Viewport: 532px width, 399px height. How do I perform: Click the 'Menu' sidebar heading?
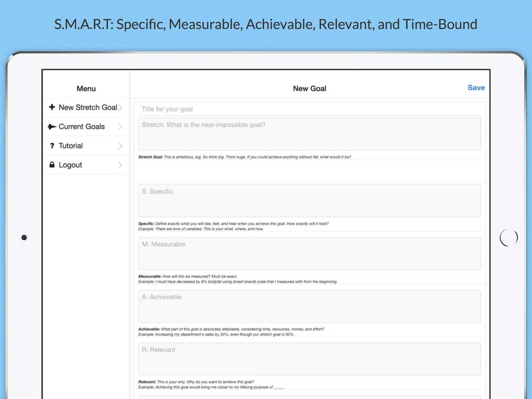pos(86,89)
